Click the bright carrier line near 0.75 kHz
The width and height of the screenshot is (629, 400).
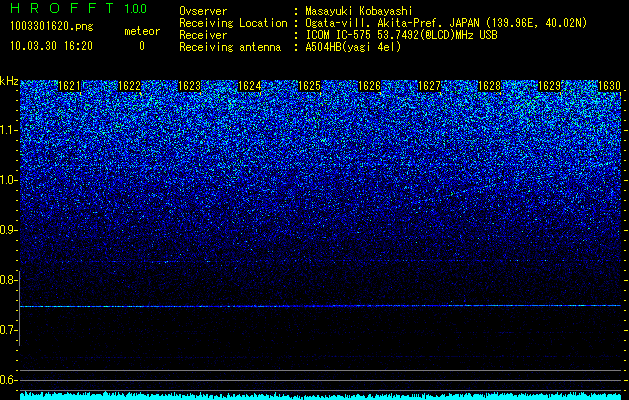pyautogui.click(x=320, y=306)
